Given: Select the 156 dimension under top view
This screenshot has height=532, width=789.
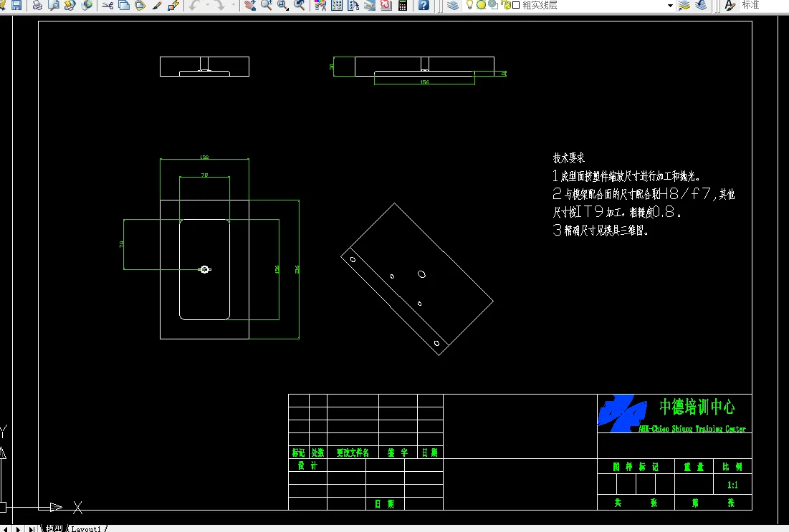Looking at the screenshot, I should click(424, 82).
